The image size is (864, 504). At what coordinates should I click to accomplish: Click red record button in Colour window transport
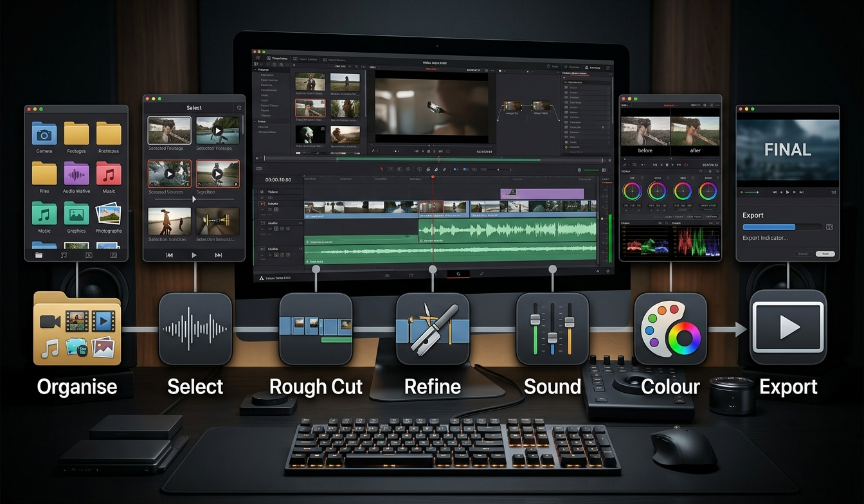click(x=686, y=165)
